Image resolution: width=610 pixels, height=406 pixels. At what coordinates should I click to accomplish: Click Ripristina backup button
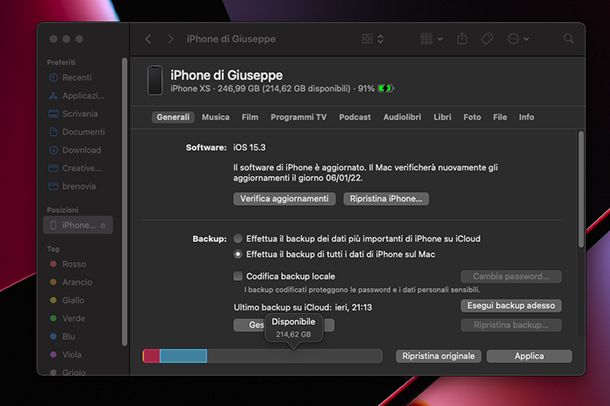(x=511, y=325)
